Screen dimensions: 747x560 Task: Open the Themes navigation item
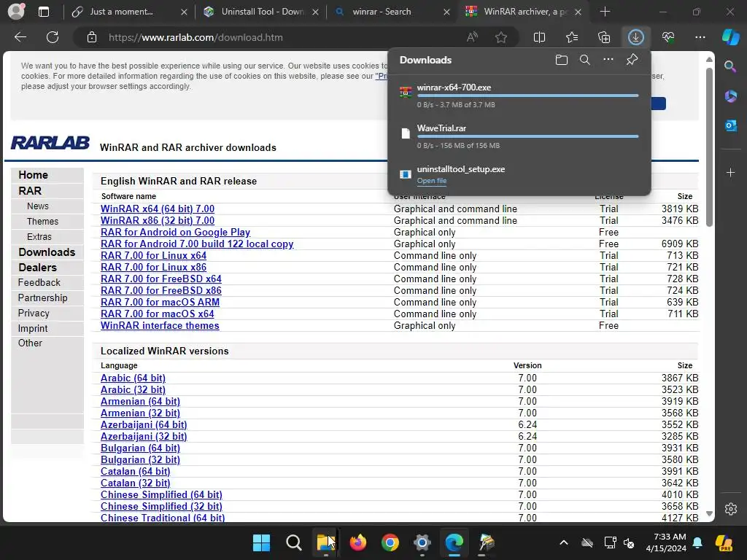tap(42, 222)
